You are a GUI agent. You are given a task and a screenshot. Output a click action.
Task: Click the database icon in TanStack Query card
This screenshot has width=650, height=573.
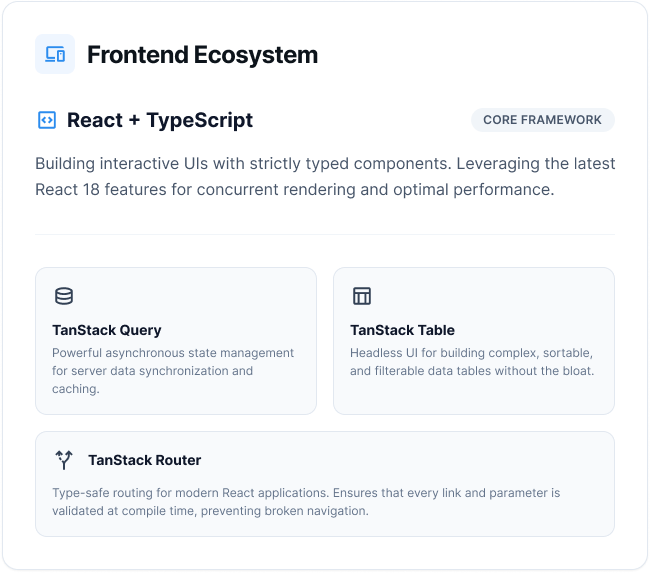tap(64, 296)
